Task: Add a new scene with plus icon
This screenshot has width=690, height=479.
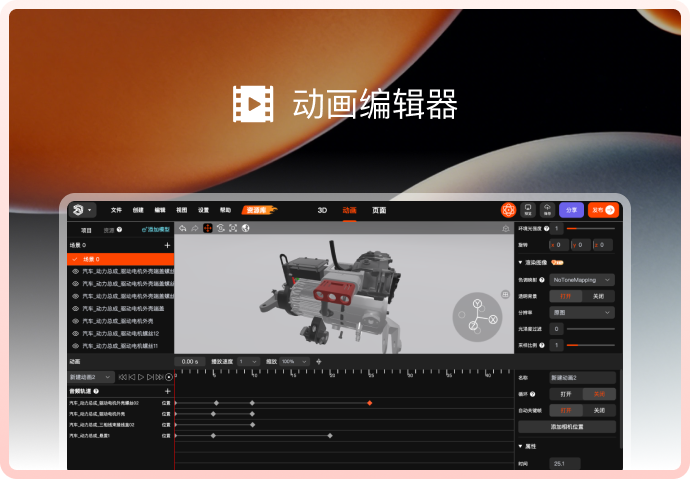Action: pyautogui.click(x=167, y=245)
